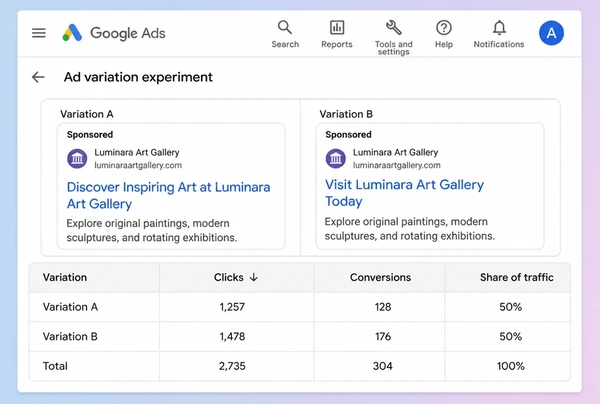Click clicks value 1,257

tap(232, 307)
